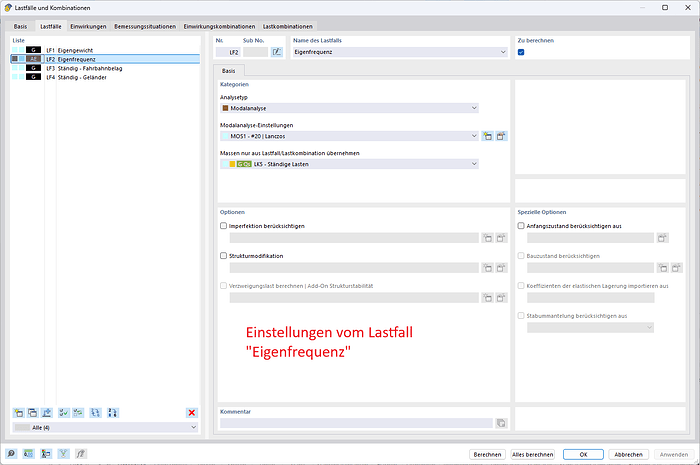This screenshot has height=465, width=700.
Task: Toggle Koeffizienten der elastischen Lagerung checkbox
Action: click(521, 286)
